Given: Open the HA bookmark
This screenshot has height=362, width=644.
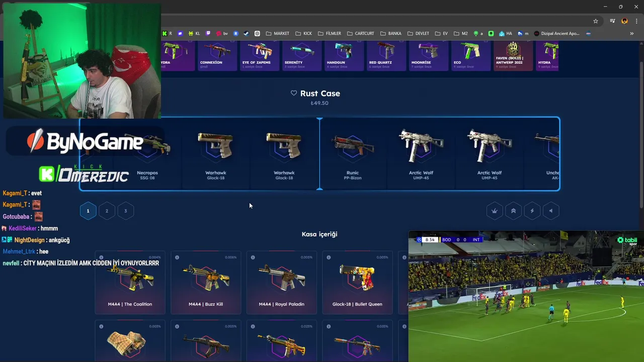Looking at the screenshot, I should 505,34.
